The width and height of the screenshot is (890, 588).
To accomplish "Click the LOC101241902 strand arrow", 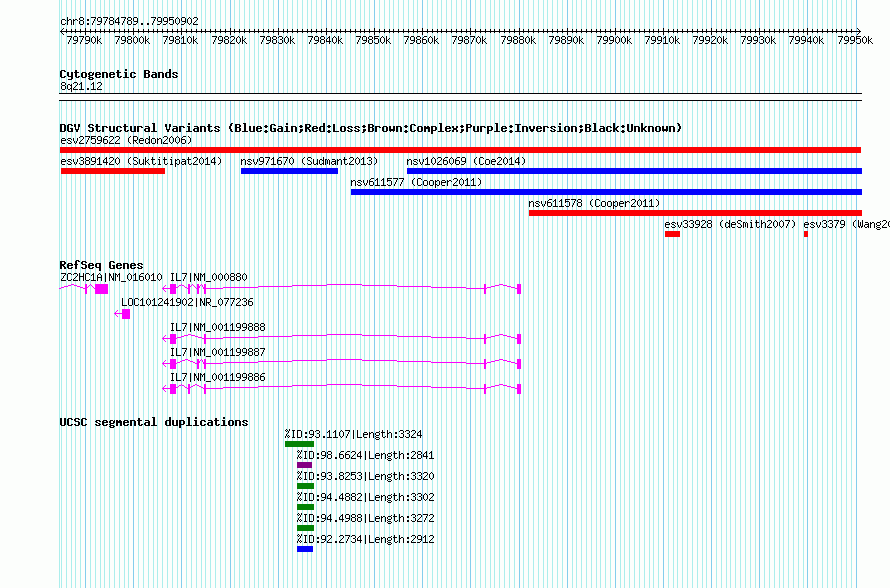I will pyautogui.click(x=118, y=314).
